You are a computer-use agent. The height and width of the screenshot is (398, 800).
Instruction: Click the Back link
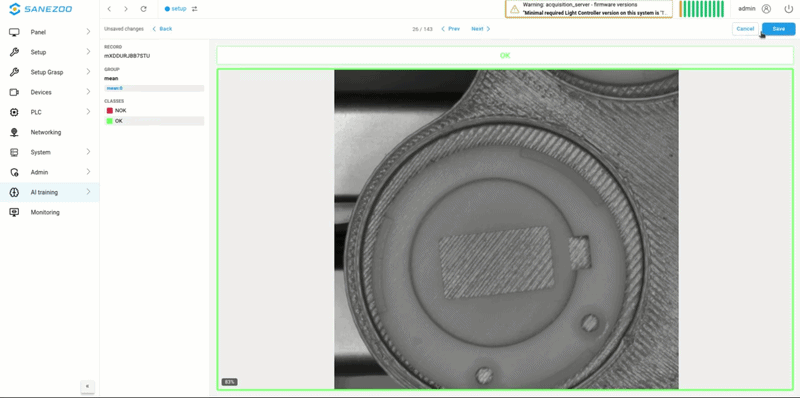pyautogui.click(x=162, y=29)
